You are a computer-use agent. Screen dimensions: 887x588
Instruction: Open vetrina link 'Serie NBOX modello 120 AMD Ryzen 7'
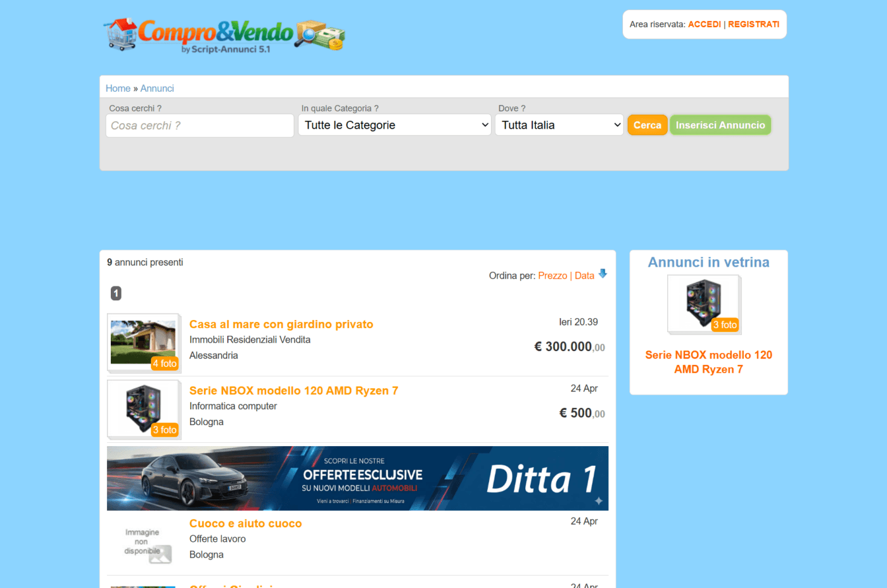(708, 362)
